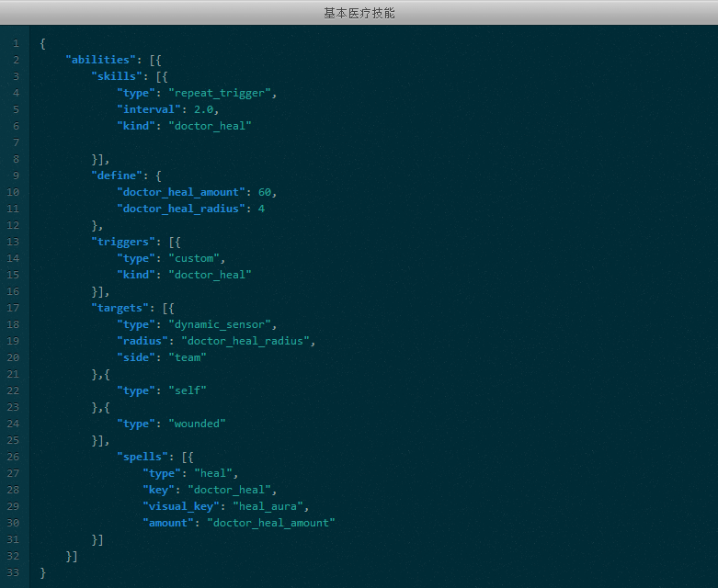Click the empty line number 7
718x588 pixels.
[16, 142]
